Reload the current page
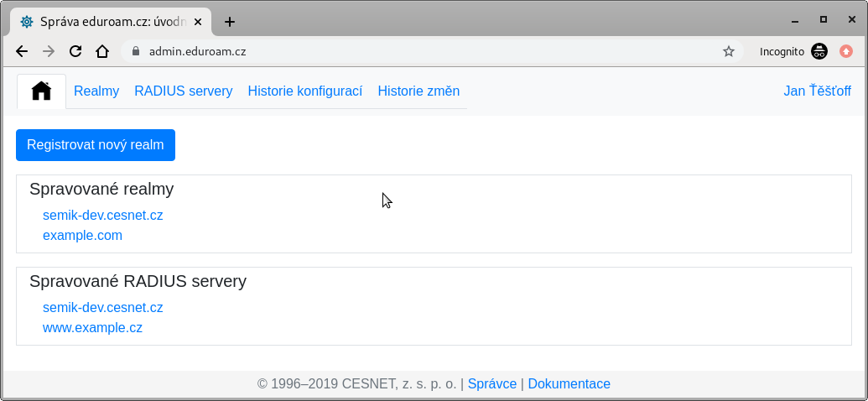868x401 pixels. (75, 51)
